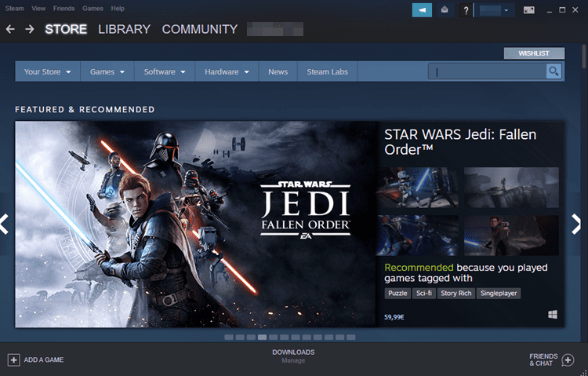The image size is (588, 376).
Task: Open the News store section
Action: 278,71
